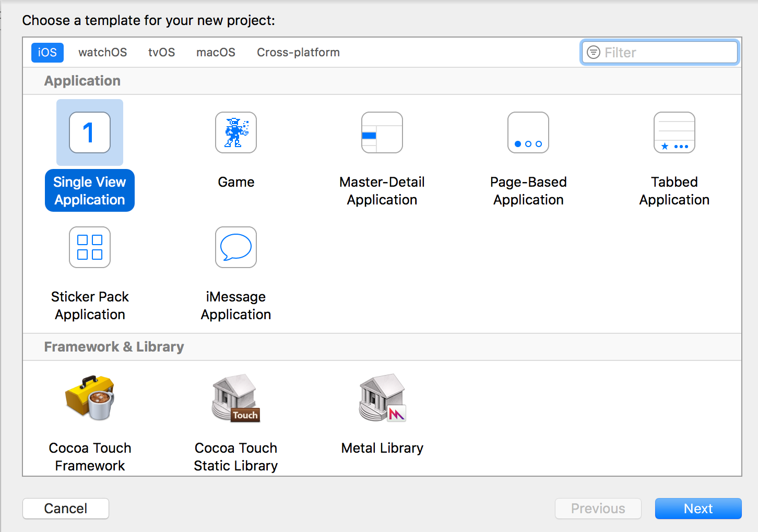Select the Single View Application template icon
This screenshot has width=758, height=532.
[x=90, y=132]
